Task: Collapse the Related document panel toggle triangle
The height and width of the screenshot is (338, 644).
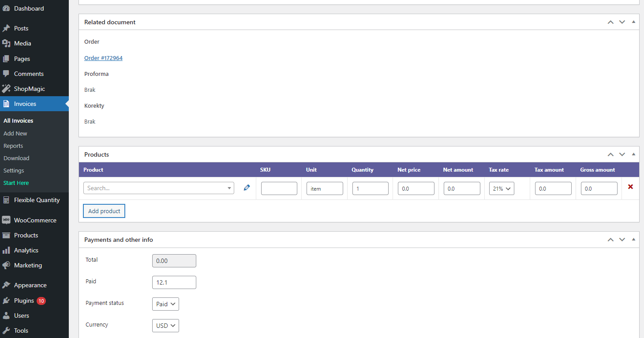Action: click(x=633, y=22)
